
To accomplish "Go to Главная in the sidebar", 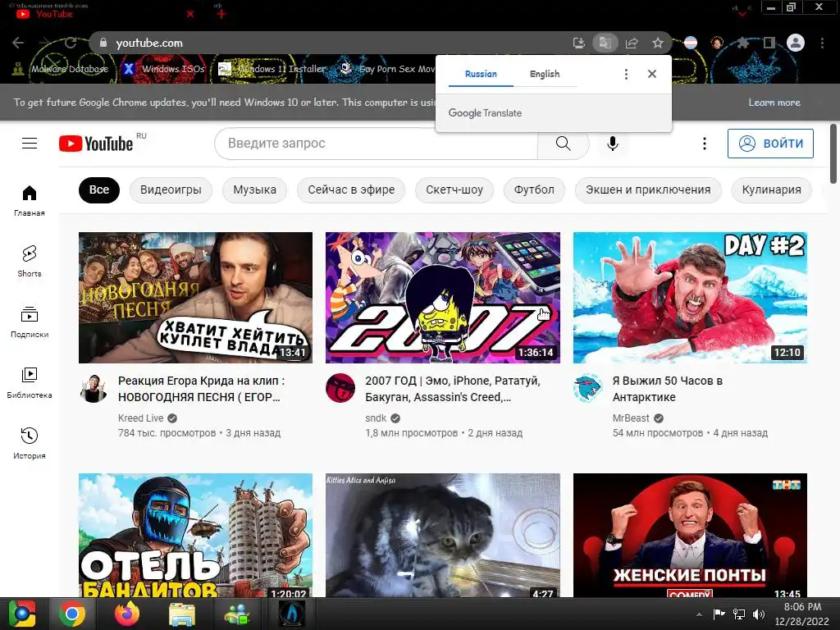I will click(x=30, y=201).
